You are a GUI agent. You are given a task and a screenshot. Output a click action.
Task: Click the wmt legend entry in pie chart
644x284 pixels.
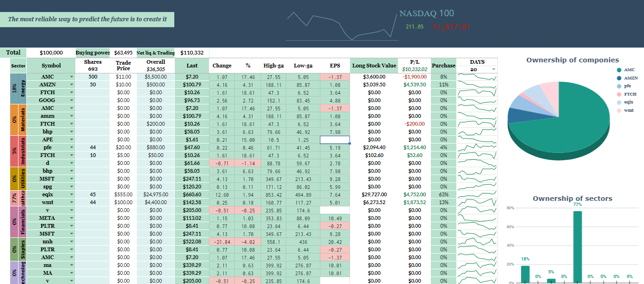625,110
